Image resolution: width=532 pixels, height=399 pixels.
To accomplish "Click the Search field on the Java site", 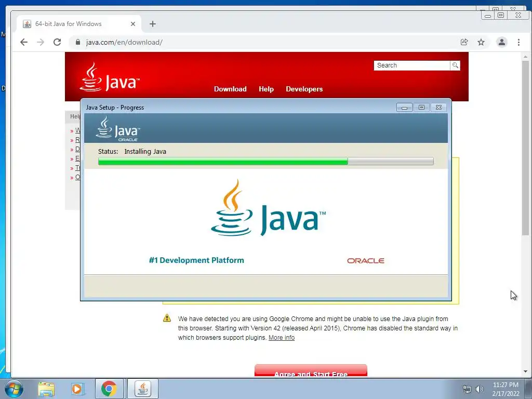I will (x=411, y=65).
